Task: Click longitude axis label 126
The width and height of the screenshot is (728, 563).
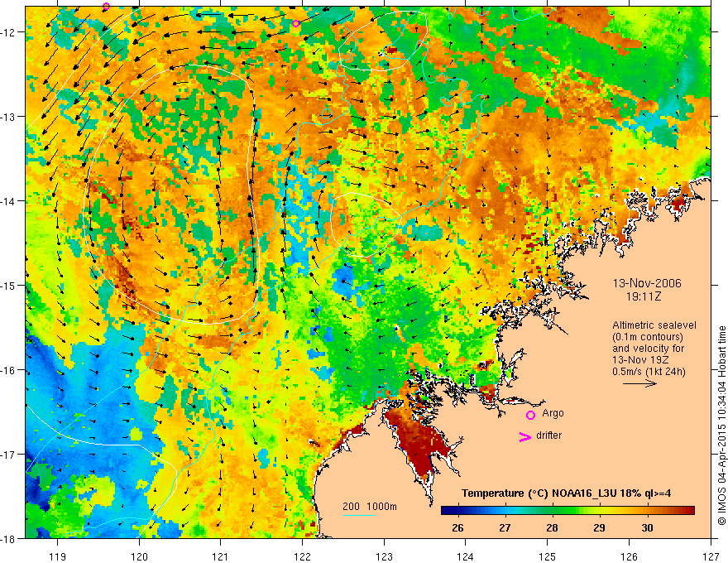Action: pyautogui.click(x=629, y=556)
